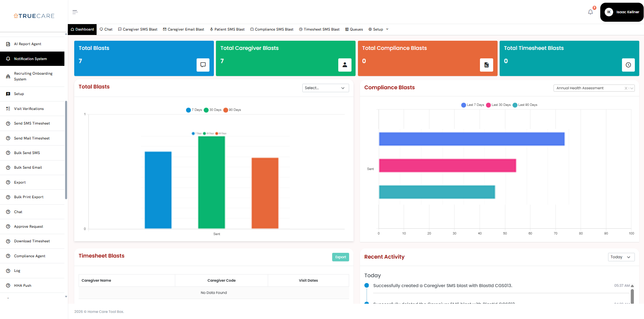Open the Compliance Agent sidebar link
The height and width of the screenshot is (319, 644).
tap(29, 256)
